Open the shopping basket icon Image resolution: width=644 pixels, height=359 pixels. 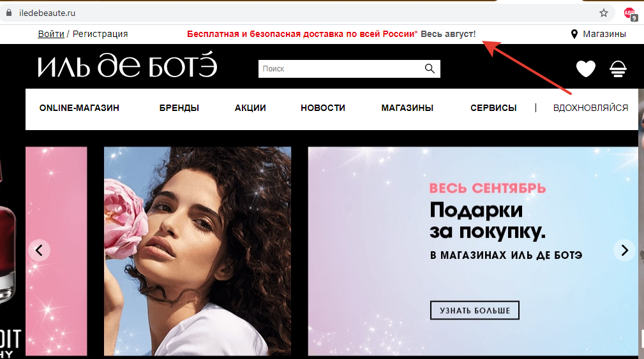pos(618,68)
